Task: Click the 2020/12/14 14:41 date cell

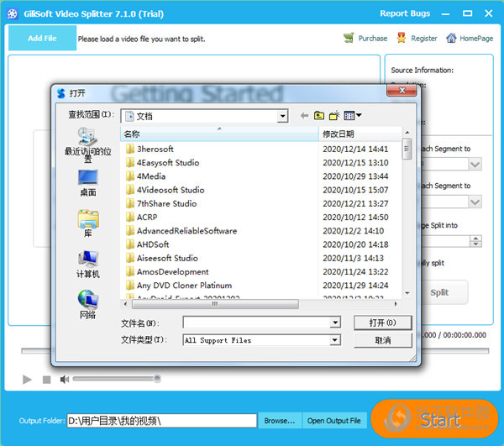Action: click(x=355, y=150)
